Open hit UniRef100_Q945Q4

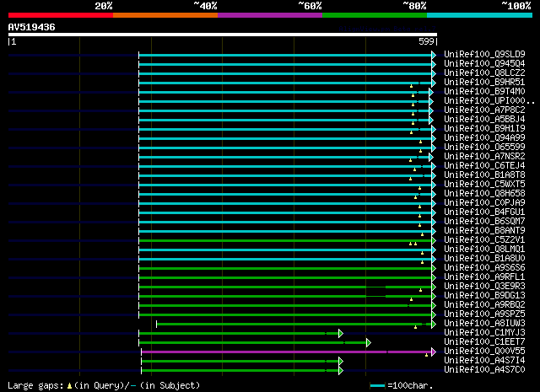484,64
